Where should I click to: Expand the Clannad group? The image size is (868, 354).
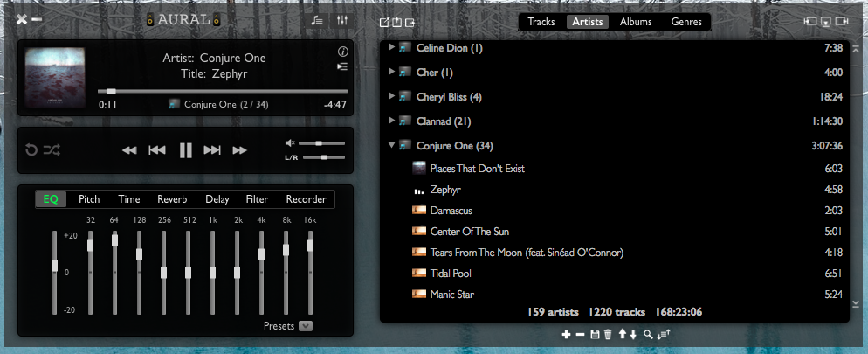point(391,121)
